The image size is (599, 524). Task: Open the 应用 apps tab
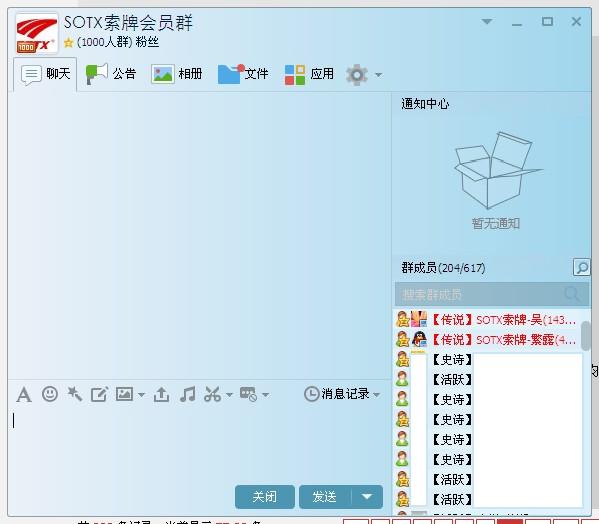tap(309, 74)
